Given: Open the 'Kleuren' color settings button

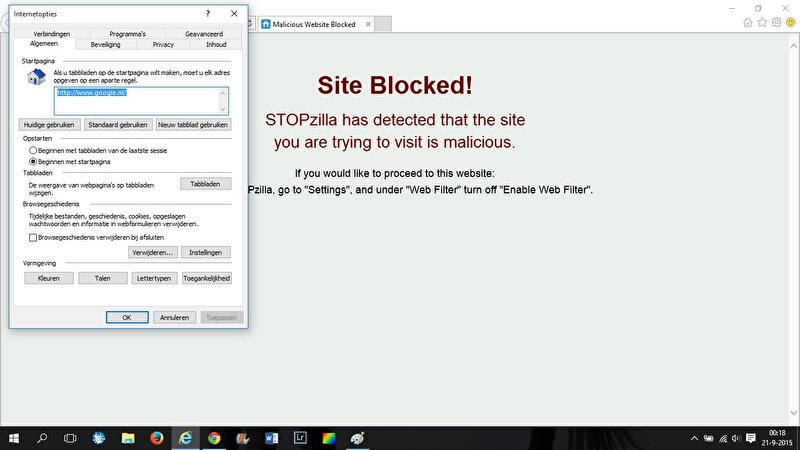Looking at the screenshot, I should (49, 278).
